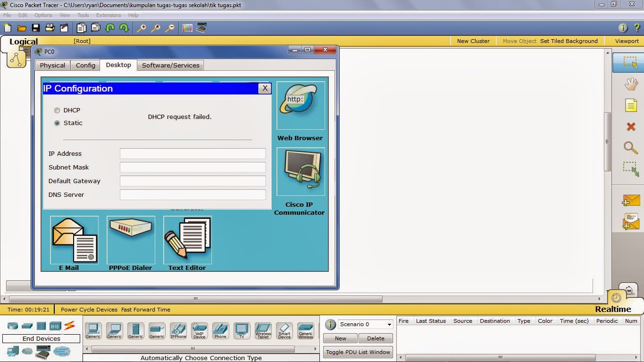The width and height of the screenshot is (644, 362).
Task: Pick the Wireless Tablet device
Action: 263,330
